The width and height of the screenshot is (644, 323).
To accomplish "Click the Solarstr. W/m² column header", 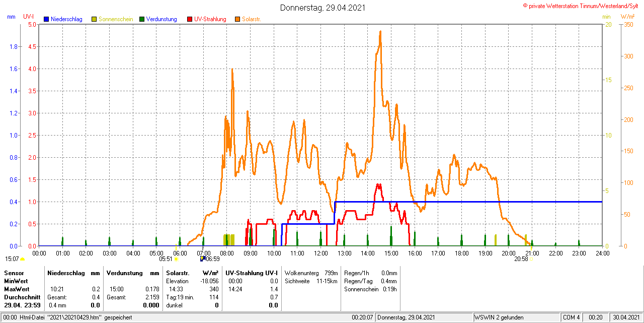I will point(192,273).
